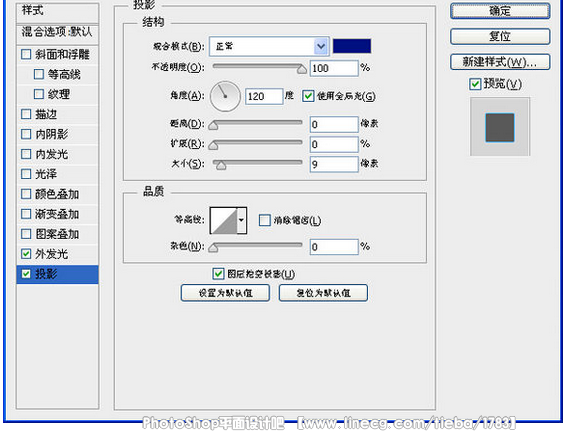Viewport: 566px width, 440px height.
Task: Select the 图案叠加 row label
Action: coord(57,234)
